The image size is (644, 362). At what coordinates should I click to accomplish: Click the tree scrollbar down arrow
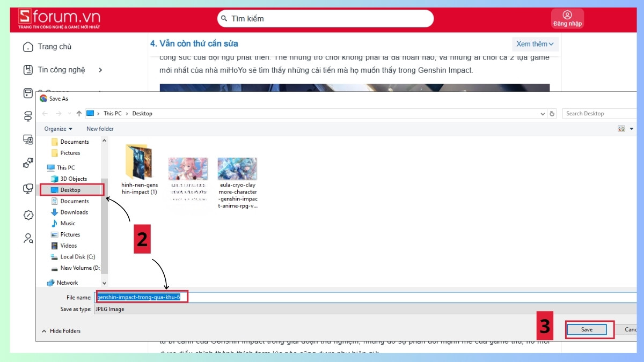[104, 283]
